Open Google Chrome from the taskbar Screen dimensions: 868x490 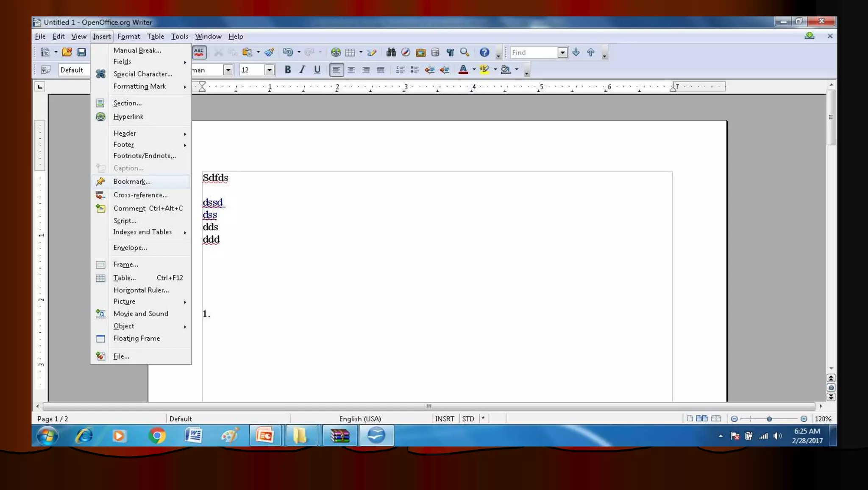(157, 436)
